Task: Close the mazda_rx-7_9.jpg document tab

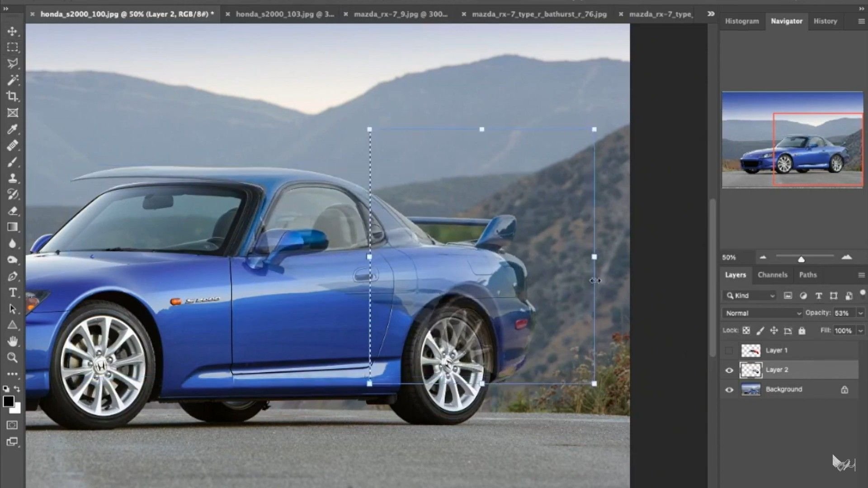Action: (346, 14)
